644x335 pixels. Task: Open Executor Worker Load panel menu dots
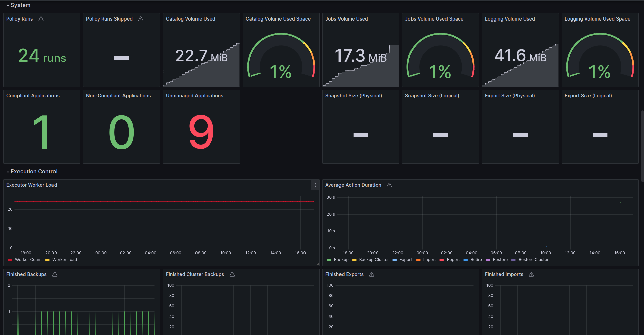tap(315, 185)
